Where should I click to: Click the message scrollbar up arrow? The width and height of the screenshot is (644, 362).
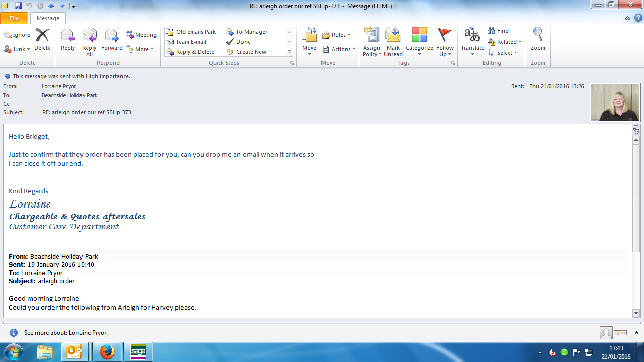pyautogui.click(x=636, y=140)
